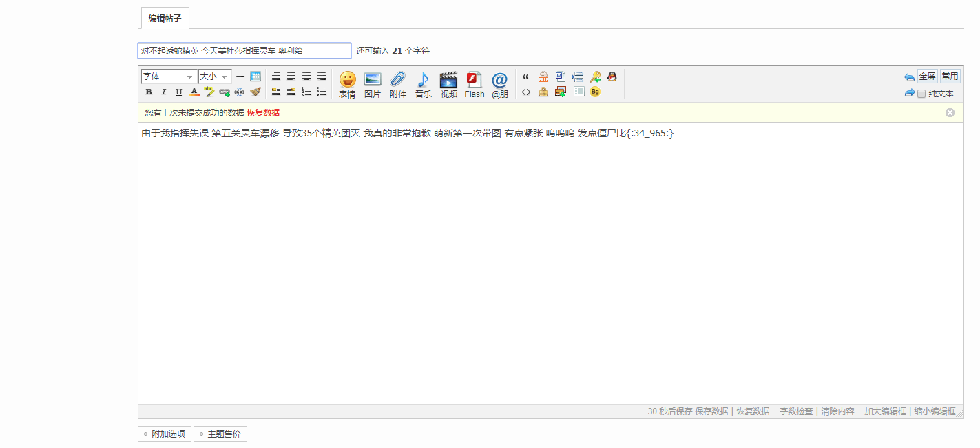980x448 pixels.
Task: Dismiss the unsaved data notification bar
Action: (949, 112)
